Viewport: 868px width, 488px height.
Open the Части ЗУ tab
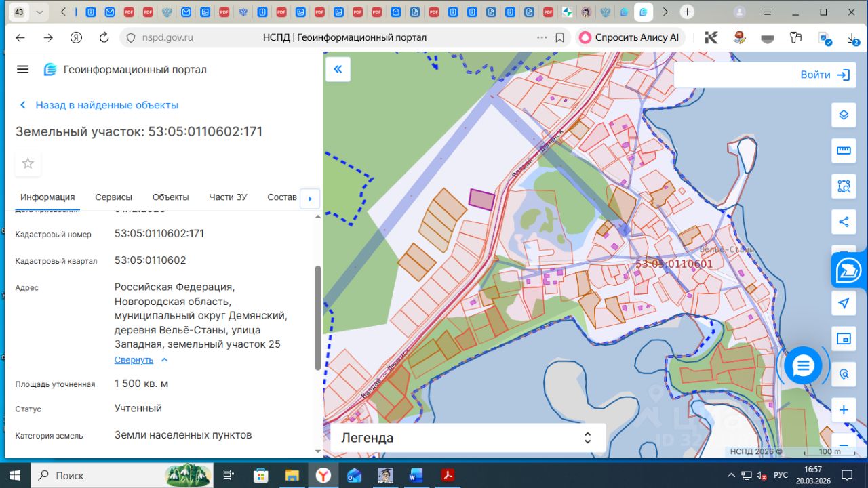[x=228, y=197]
